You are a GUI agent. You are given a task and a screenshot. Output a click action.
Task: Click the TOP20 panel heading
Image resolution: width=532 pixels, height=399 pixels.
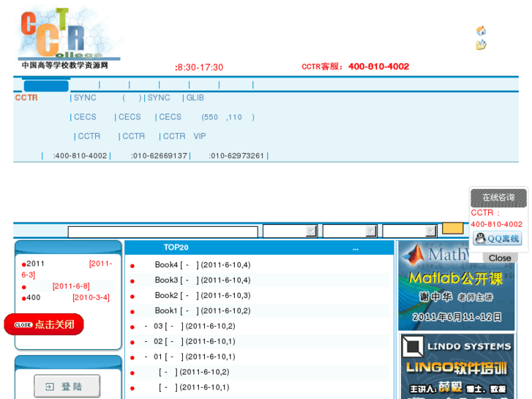click(x=176, y=247)
